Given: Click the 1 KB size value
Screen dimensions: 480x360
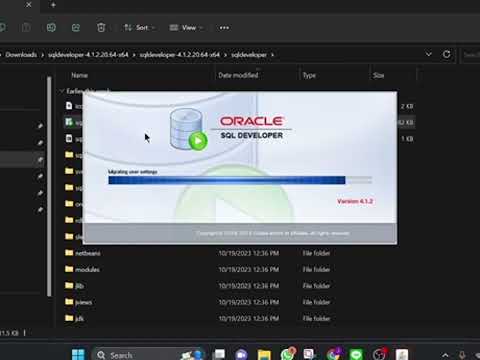Looking at the screenshot, I should coord(407,139).
